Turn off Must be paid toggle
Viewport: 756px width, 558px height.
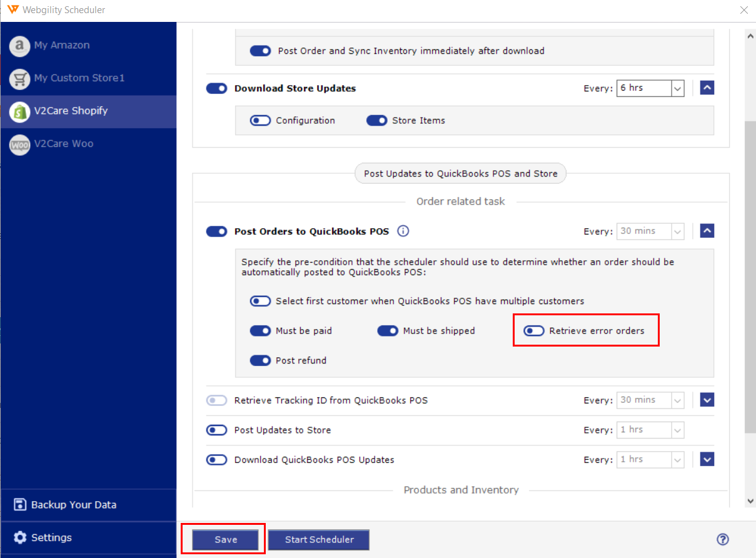coord(260,330)
